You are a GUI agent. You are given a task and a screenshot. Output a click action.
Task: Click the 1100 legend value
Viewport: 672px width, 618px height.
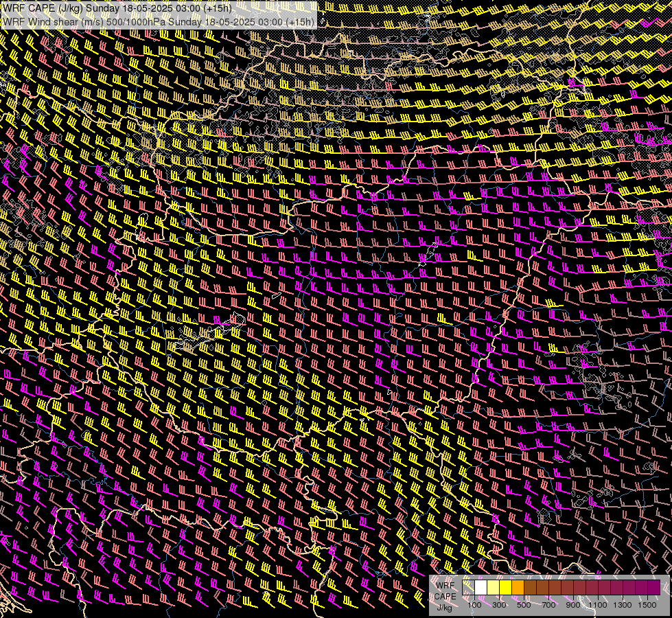tap(598, 605)
